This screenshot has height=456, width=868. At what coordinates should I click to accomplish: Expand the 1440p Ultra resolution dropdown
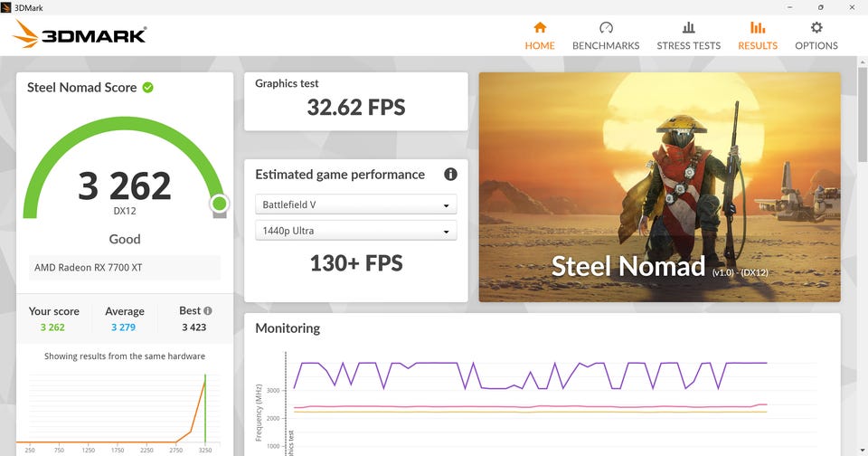356,231
